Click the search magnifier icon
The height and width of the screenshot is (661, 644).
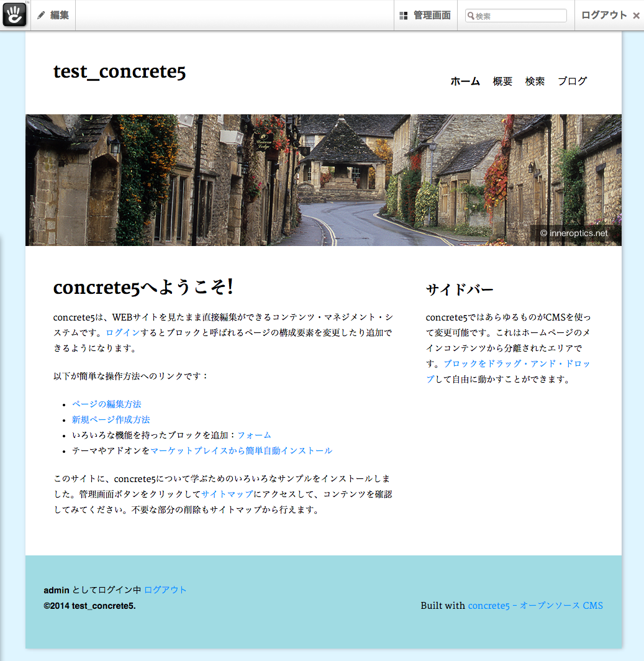471,16
